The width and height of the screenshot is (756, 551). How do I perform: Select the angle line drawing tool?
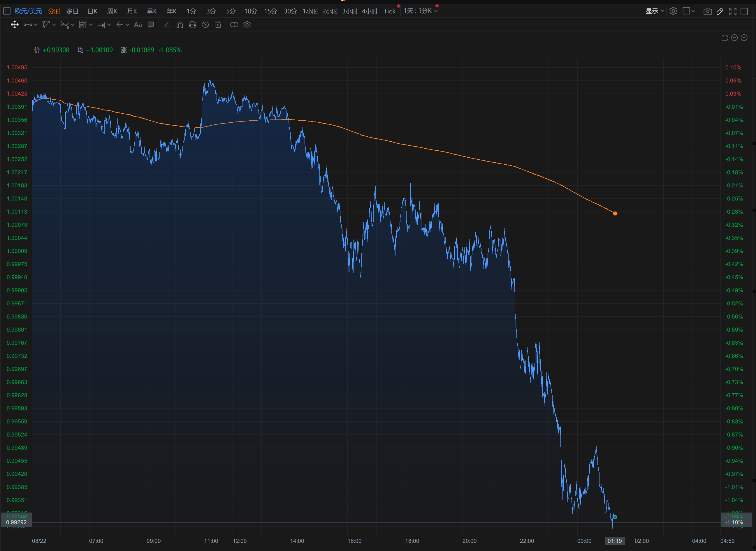pos(167,25)
